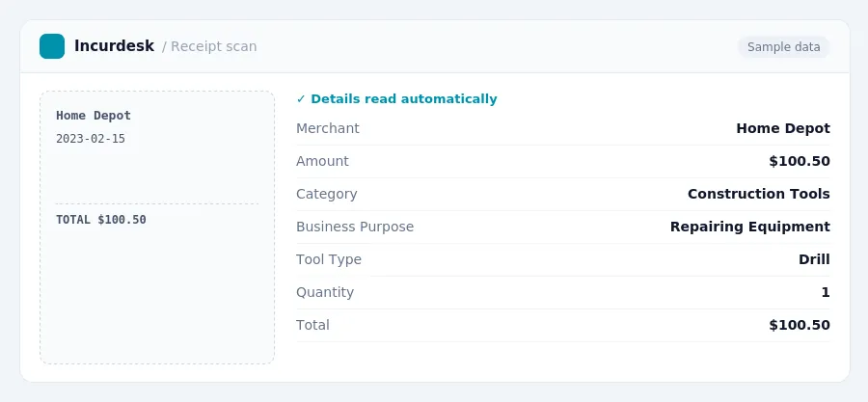The image size is (868, 402).
Task: Click the teal Incurdesk logo icon
Action: click(52, 46)
